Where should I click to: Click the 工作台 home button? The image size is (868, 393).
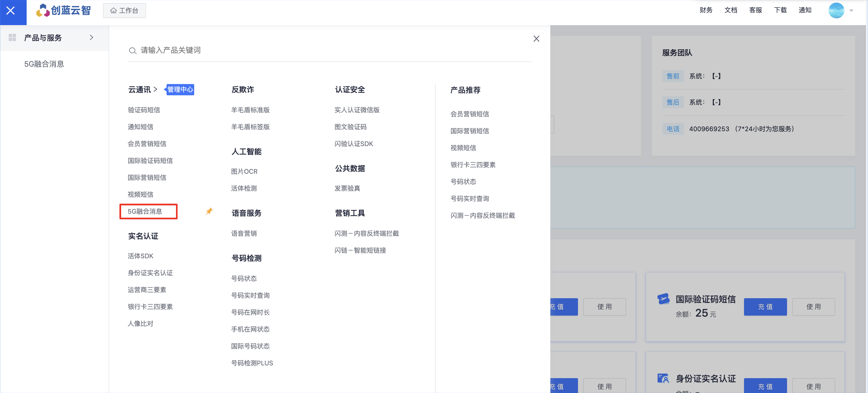pos(124,11)
